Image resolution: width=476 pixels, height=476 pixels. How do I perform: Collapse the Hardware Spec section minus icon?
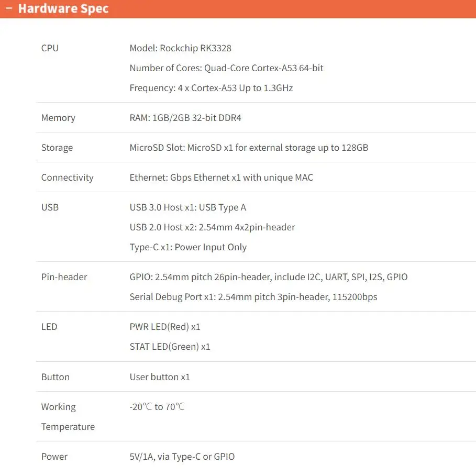tap(8, 9)
